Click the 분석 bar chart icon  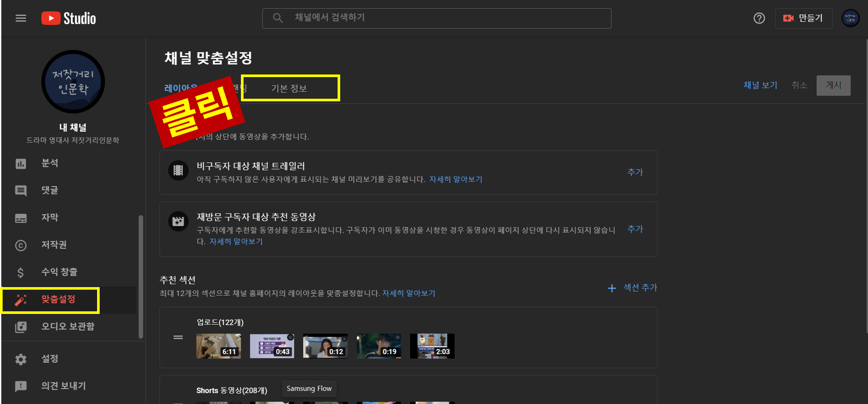(x=21, y=164)
